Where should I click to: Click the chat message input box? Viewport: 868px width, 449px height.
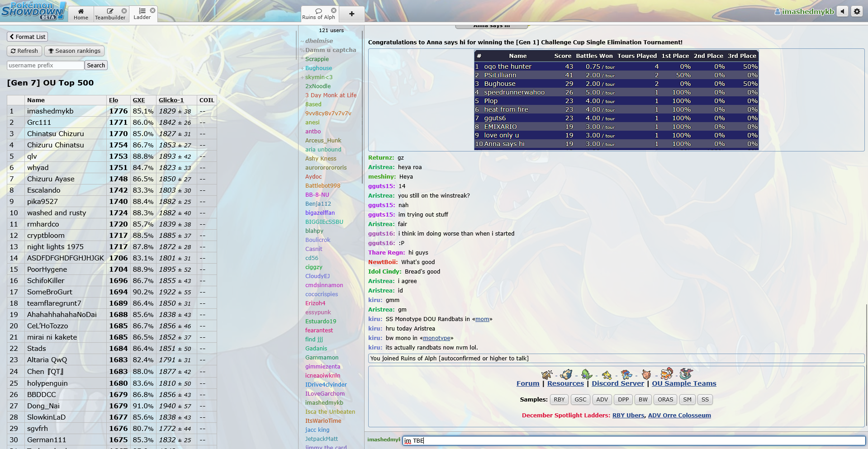(633, 440)
